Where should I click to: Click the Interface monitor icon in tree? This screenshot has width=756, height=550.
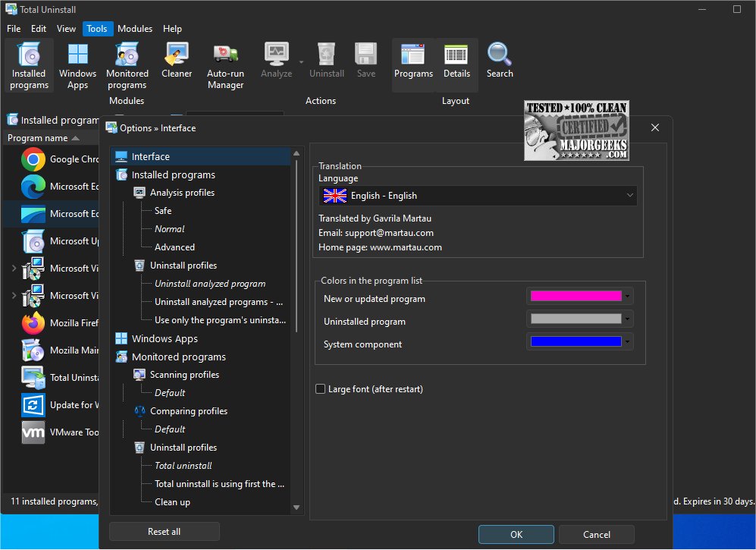point(121,157)
